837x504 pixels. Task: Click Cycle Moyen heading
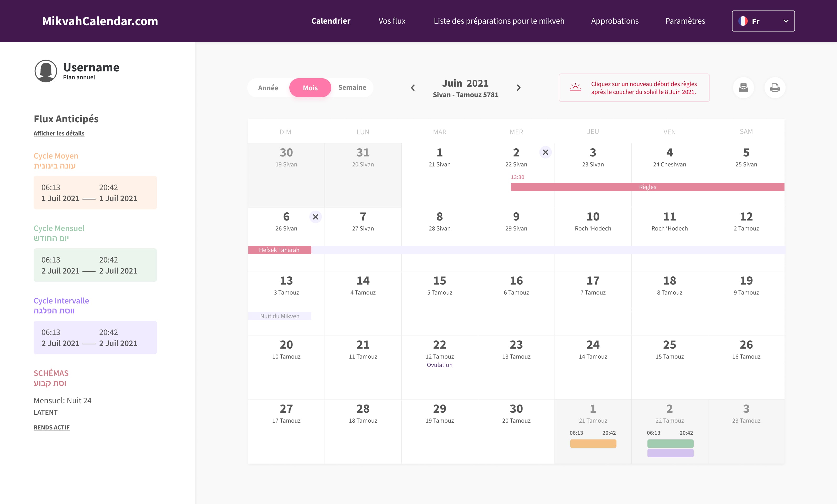click(56, 156)
